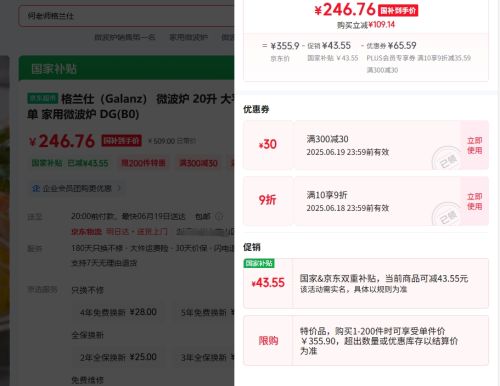Select the 5年免费换新 option

(204, 312)
